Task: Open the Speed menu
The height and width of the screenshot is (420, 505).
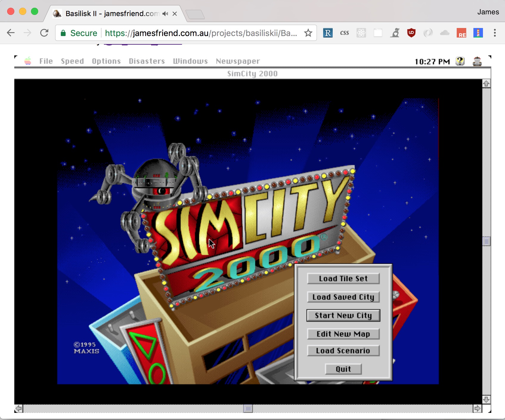Action: pyautogui.click(x=72, y=61)
